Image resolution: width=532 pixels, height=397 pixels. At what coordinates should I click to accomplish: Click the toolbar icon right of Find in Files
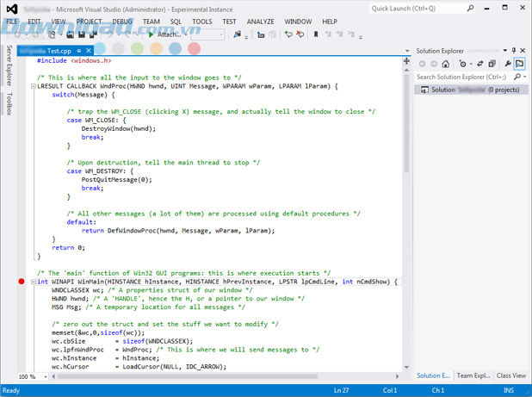(261, 34)
